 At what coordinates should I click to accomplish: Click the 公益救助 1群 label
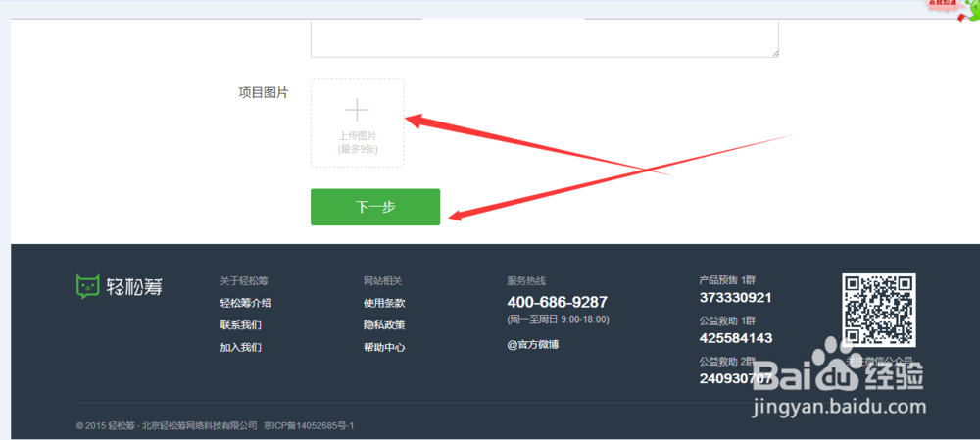727,320
